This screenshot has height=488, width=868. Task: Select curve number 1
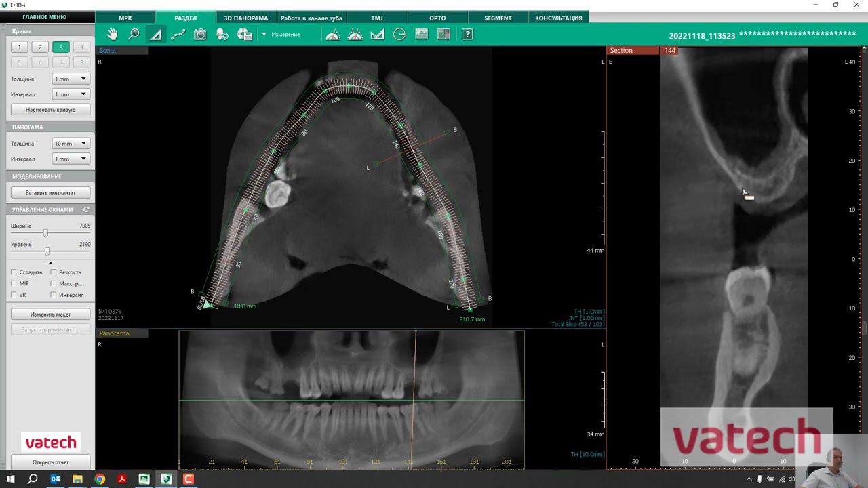(20, 47)
